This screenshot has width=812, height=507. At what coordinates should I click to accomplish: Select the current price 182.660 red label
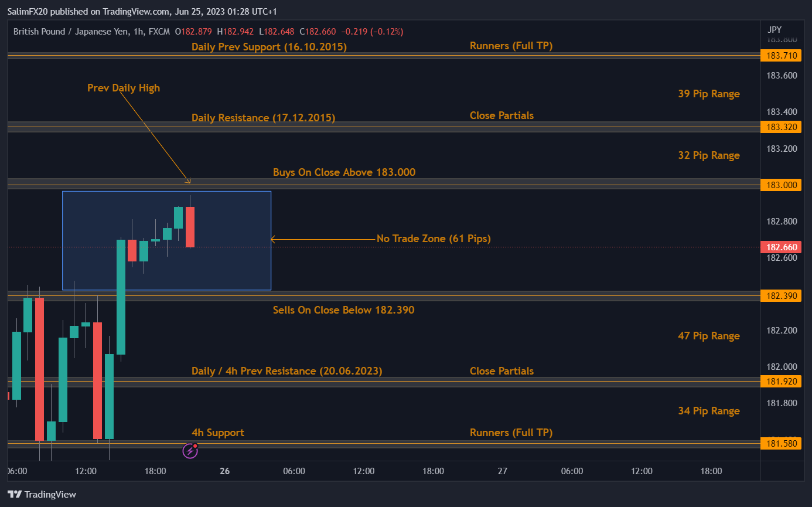click(780, 247)
